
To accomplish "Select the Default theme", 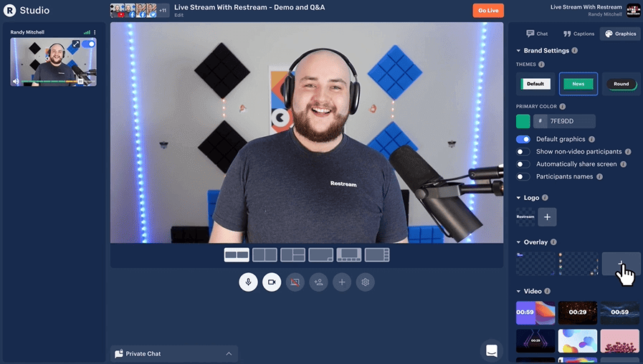I will click(x=535, y=84).
